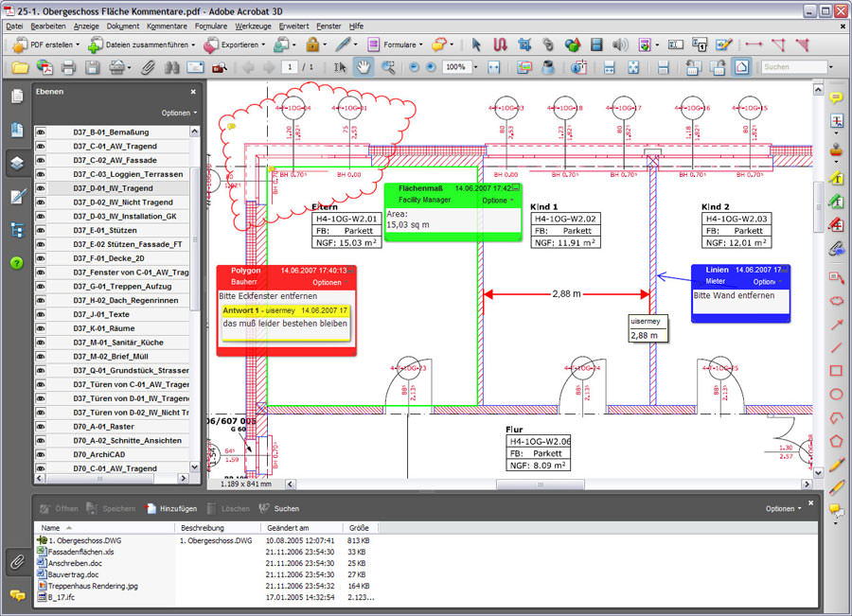Click the green help question icon
The width and height of the screenshot is (852, 616).
17,263
